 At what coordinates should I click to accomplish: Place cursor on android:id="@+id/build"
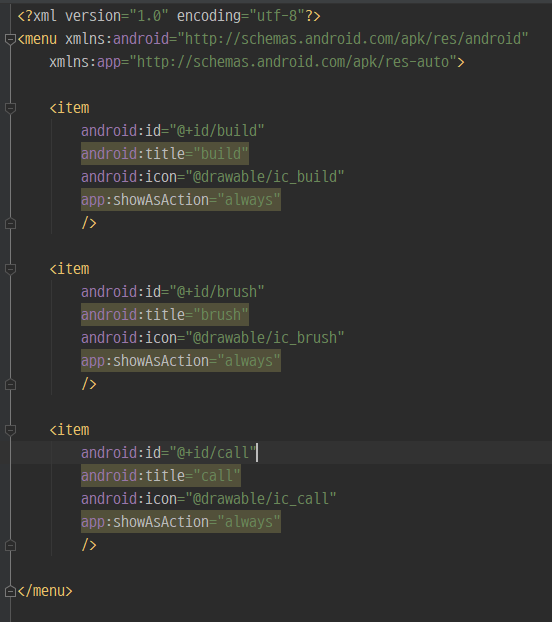[172, 131]
